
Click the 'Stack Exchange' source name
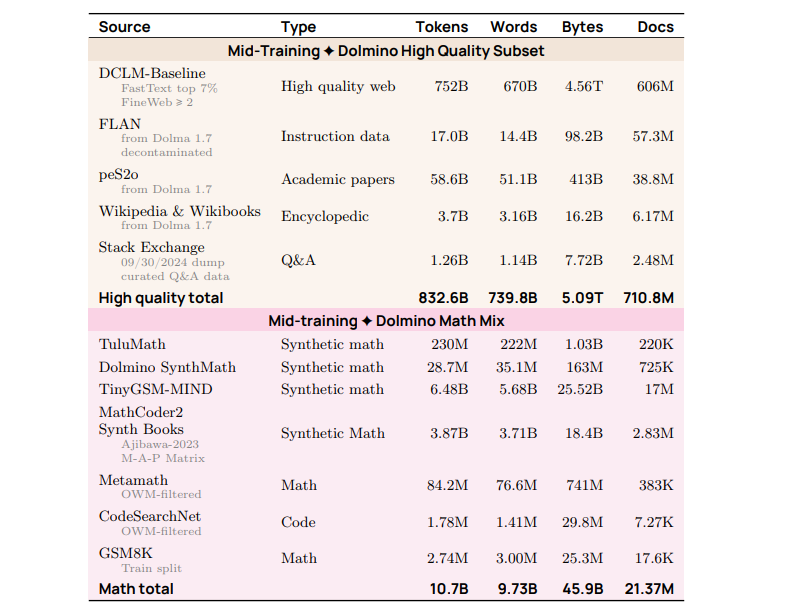(152, 248)
